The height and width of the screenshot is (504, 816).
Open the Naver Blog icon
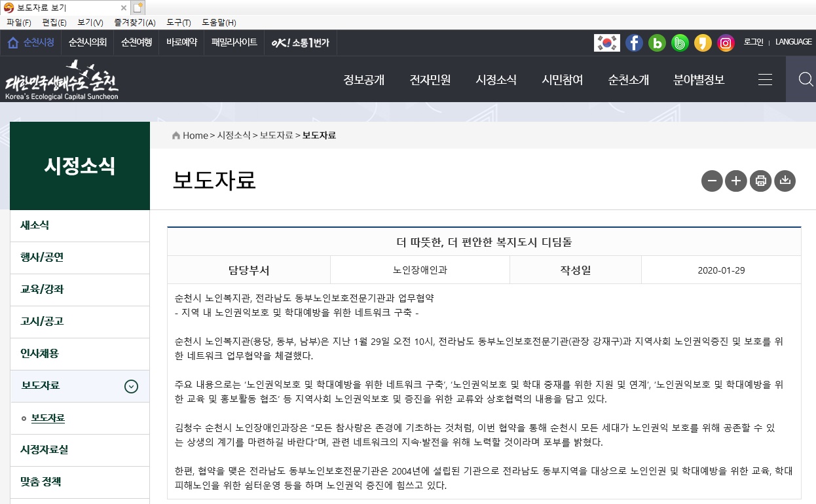click(x=657, y=43)
